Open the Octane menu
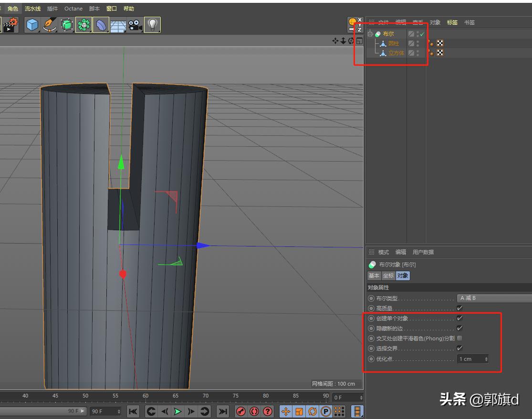Viewport: 532px width, 419px height. [x=73, y=9]
